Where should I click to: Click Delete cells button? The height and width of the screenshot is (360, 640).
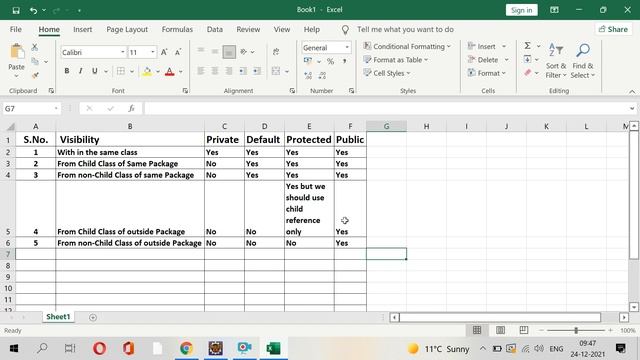(x=483, y=60)
